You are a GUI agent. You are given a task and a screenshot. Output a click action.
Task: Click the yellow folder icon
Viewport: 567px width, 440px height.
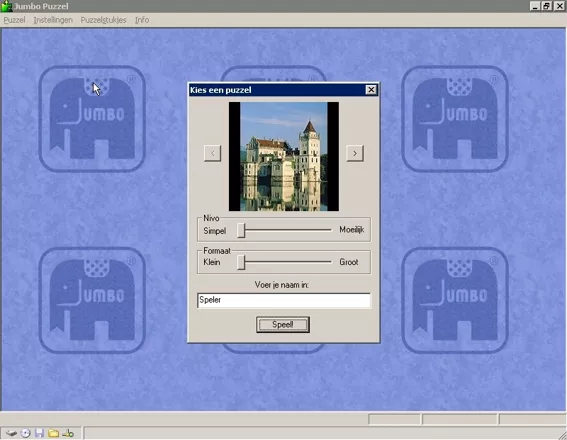coord(54,433)
